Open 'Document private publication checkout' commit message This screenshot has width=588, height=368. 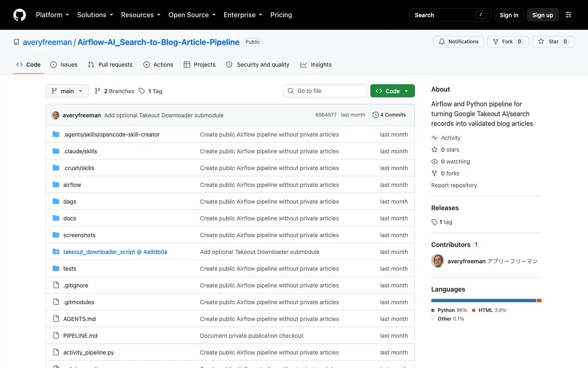click(252, 336)
